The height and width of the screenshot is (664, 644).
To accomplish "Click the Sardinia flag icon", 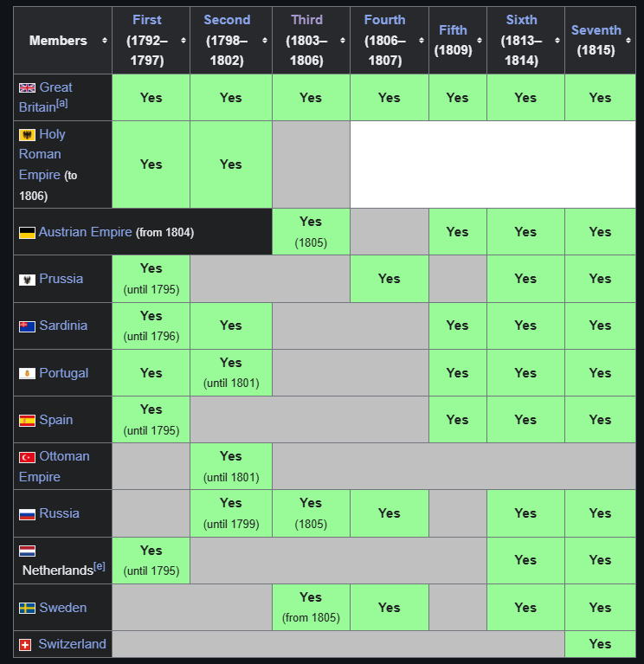I will pyautogui.click(x=27, y=326).
